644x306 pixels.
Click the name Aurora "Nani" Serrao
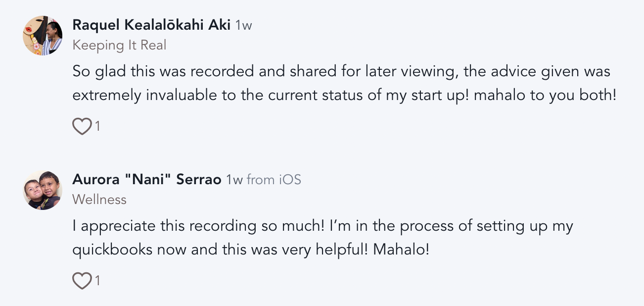click(x=146, y=179)
